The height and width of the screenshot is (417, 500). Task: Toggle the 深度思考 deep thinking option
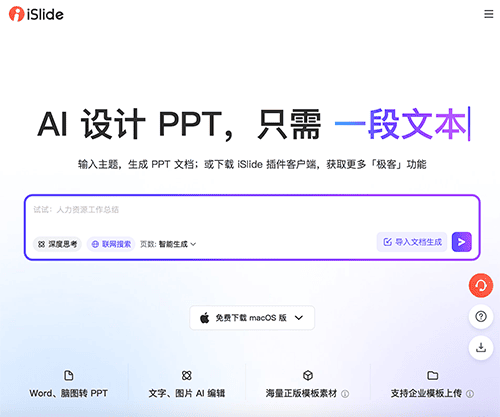(57, 244)
